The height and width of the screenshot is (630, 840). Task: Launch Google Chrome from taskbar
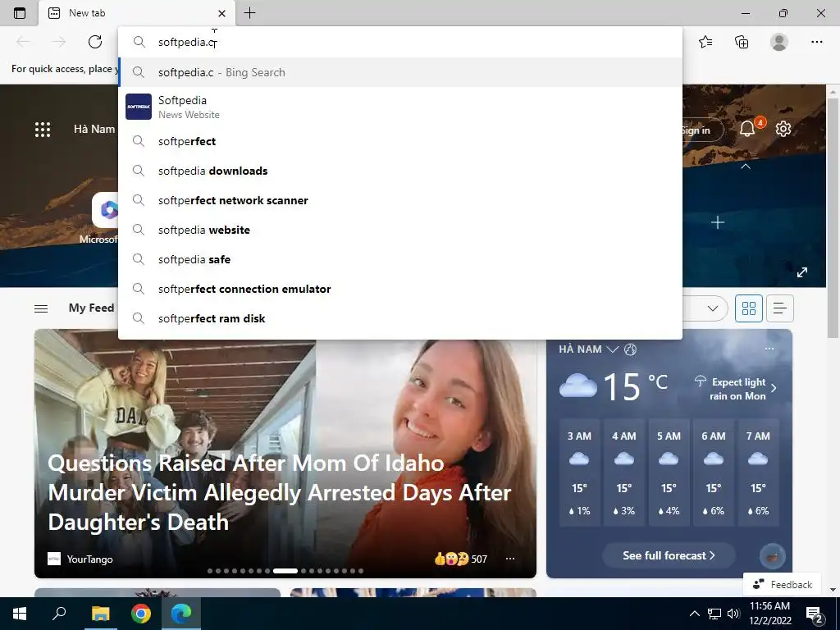[141, 614]
